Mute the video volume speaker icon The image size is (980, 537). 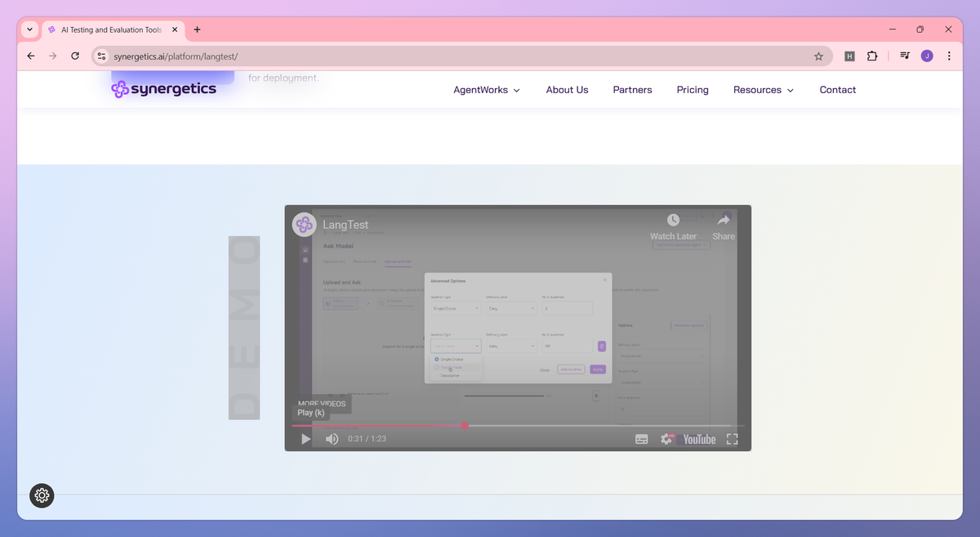click(x=332, y=439)
